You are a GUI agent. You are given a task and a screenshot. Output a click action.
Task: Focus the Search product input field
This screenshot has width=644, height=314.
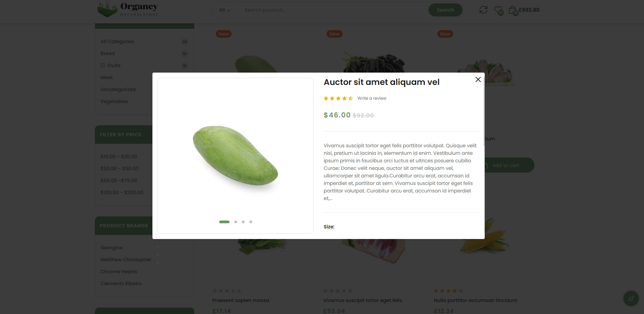[332, 10]
